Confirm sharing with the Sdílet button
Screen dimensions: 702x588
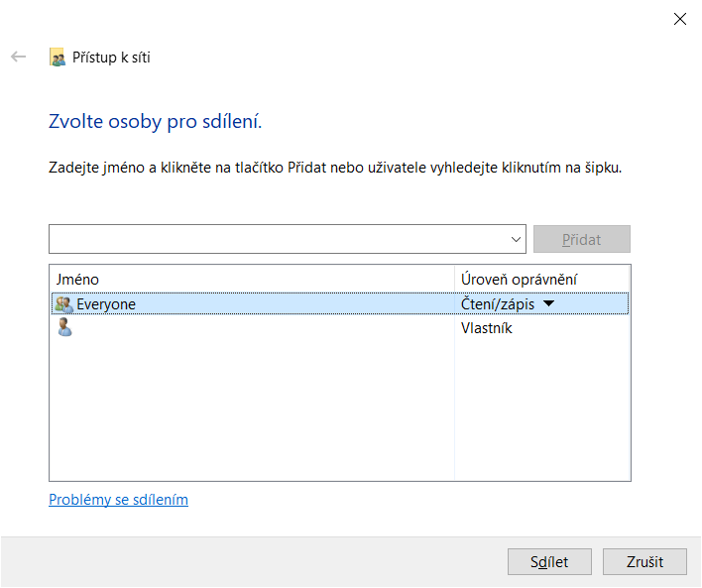click(549, 561)
